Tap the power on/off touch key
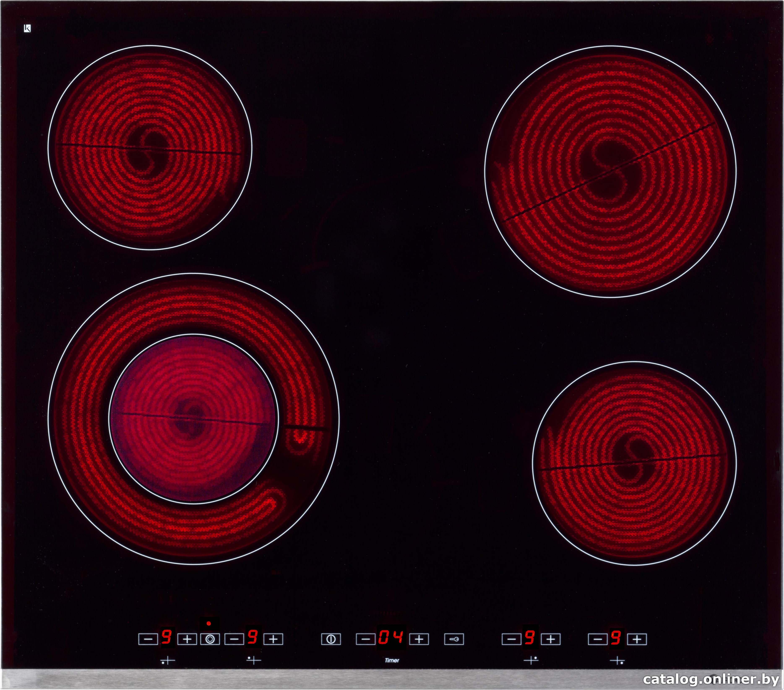The height and width of the screenshot is (690, 784). pos(331,639)
